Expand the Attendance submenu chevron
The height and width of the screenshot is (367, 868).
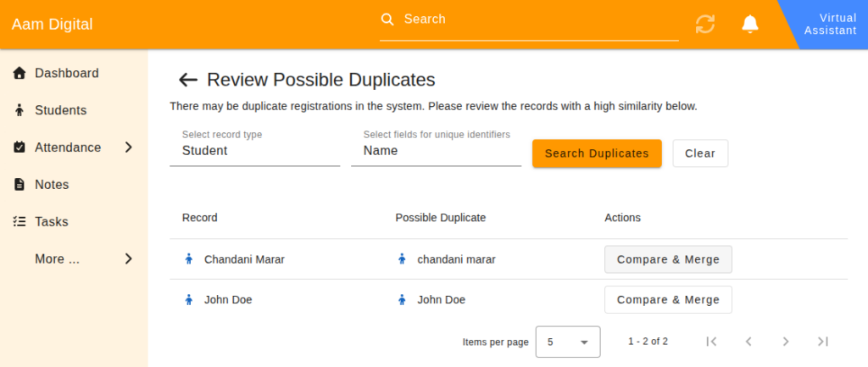coord(128,147)
